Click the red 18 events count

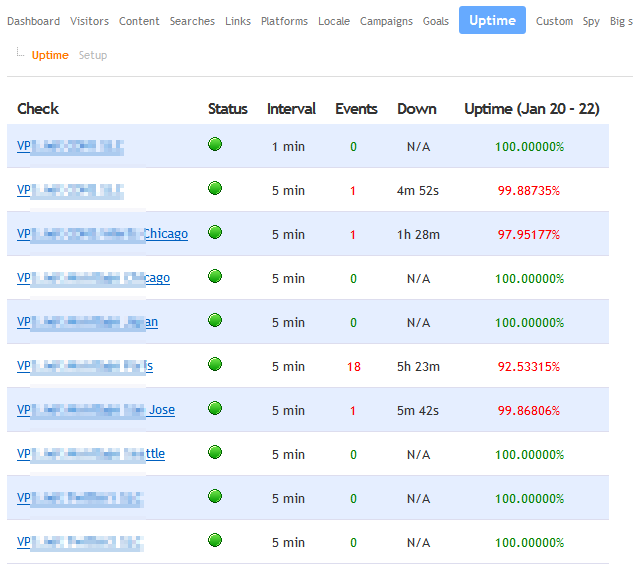353,367
